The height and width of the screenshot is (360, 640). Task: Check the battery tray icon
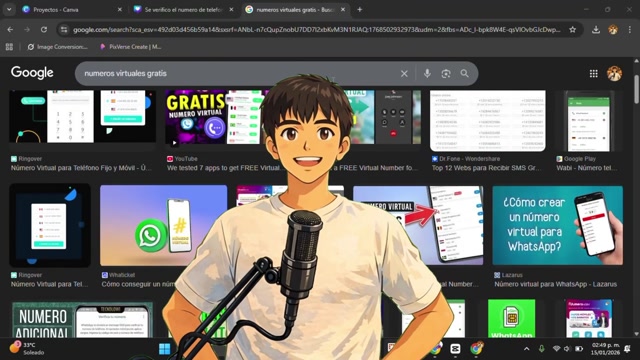click(579, 349)
